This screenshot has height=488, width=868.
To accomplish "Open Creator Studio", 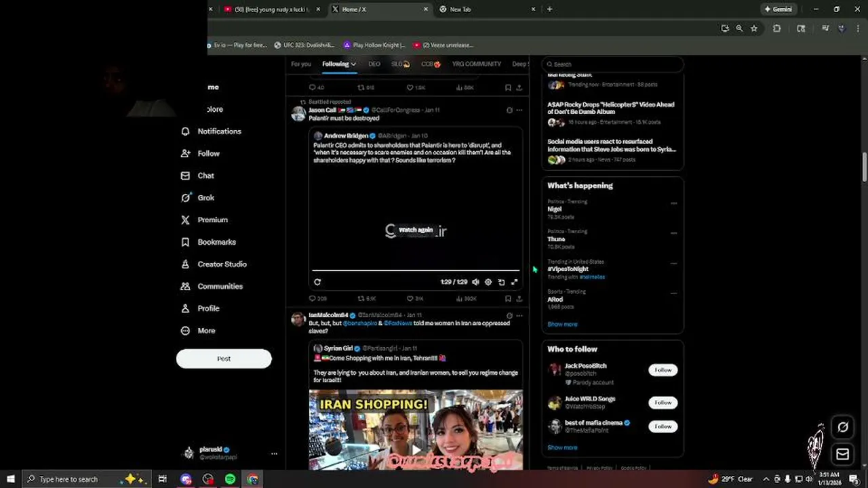I will 214,264.
